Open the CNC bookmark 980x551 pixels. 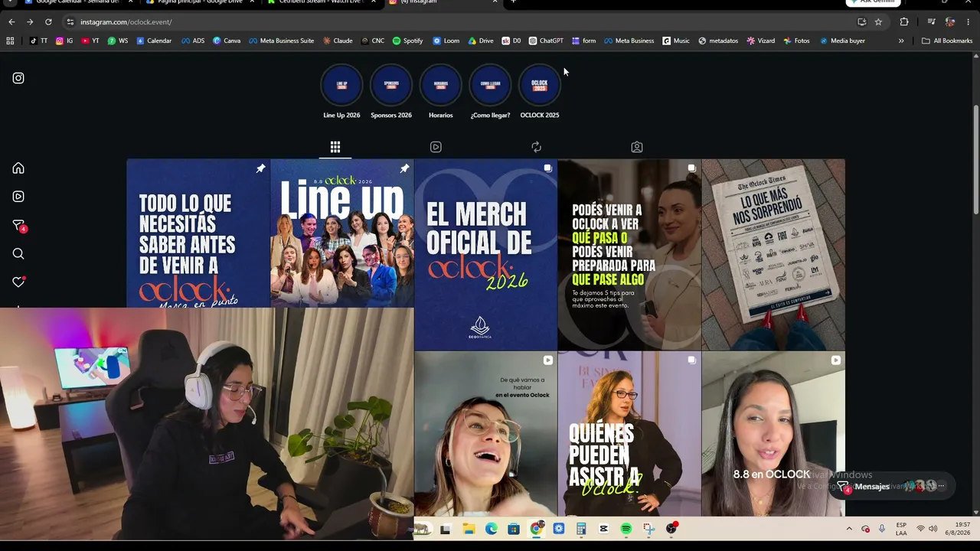coord(373,41)
